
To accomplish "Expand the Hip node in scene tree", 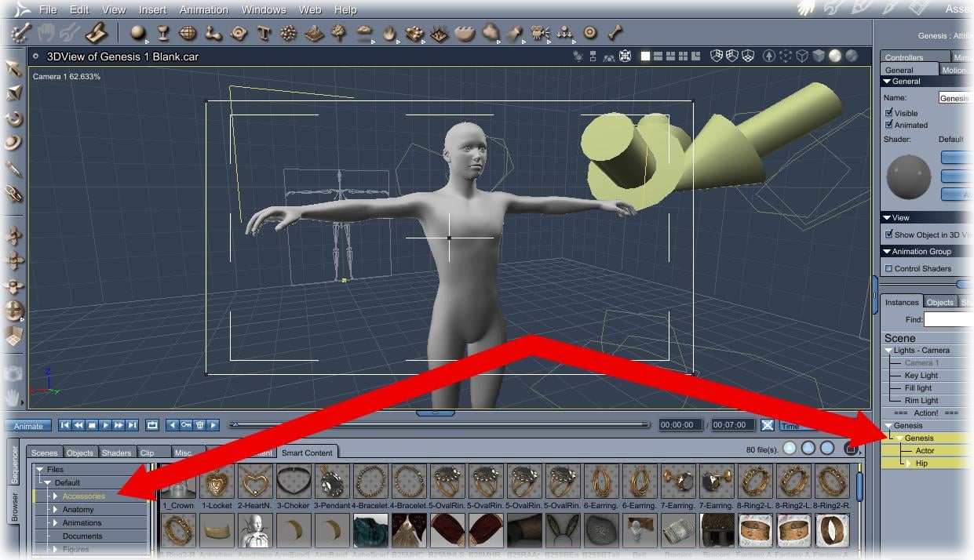I will (x=909, y=464).
